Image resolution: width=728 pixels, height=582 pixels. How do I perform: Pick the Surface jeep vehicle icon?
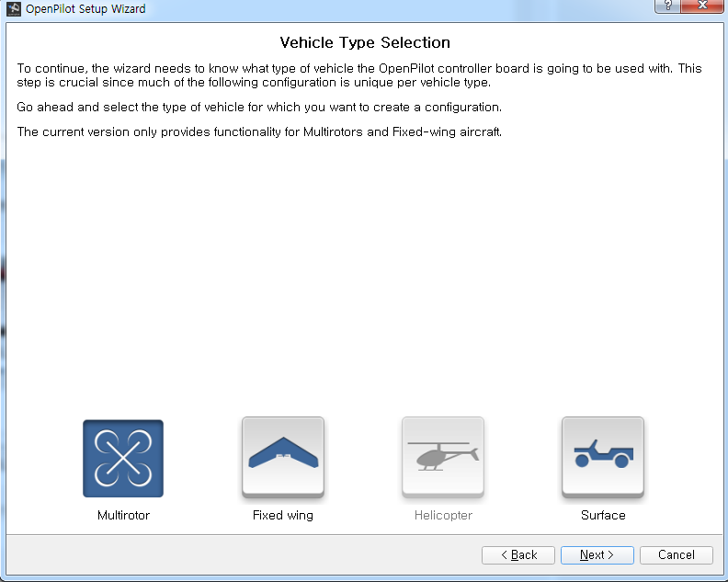point(603,458)
